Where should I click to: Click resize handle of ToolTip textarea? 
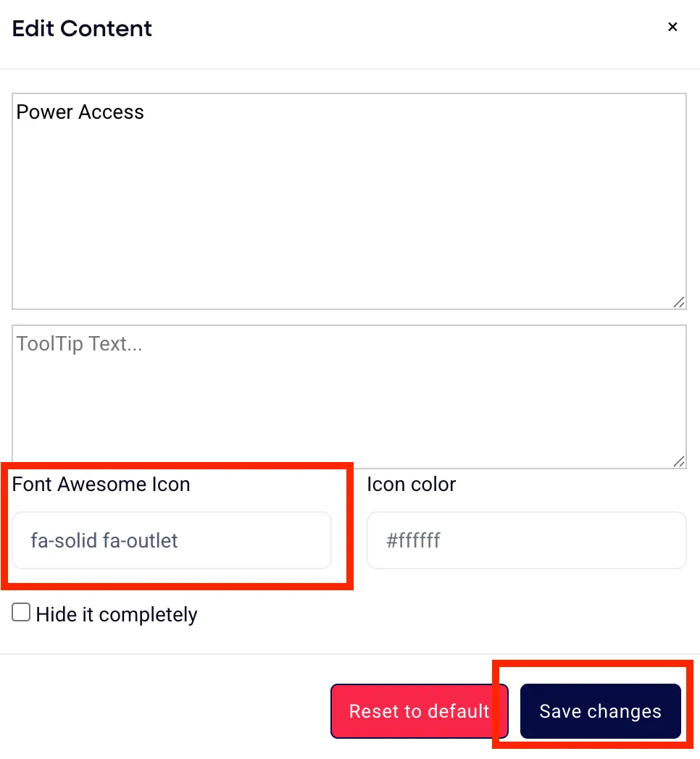tap(679, 461)
